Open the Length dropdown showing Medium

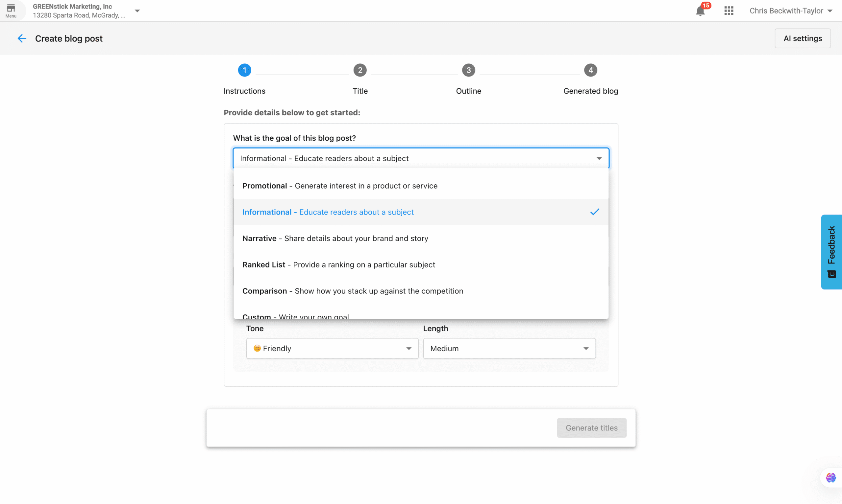coord(509,349)
